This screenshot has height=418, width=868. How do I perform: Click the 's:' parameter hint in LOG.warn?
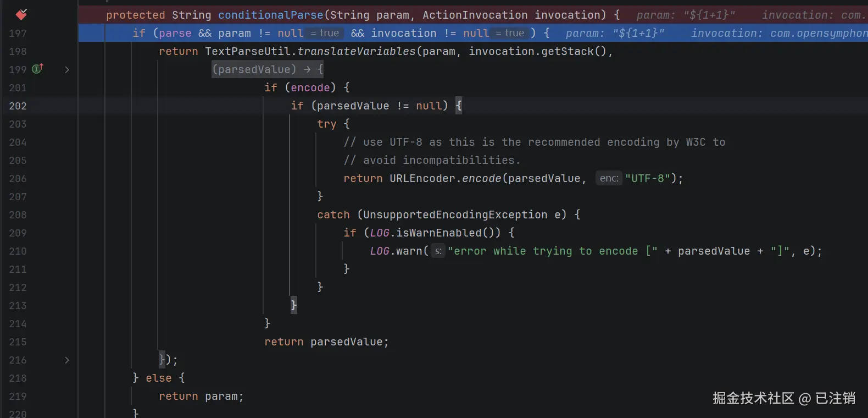pos(438,251)
